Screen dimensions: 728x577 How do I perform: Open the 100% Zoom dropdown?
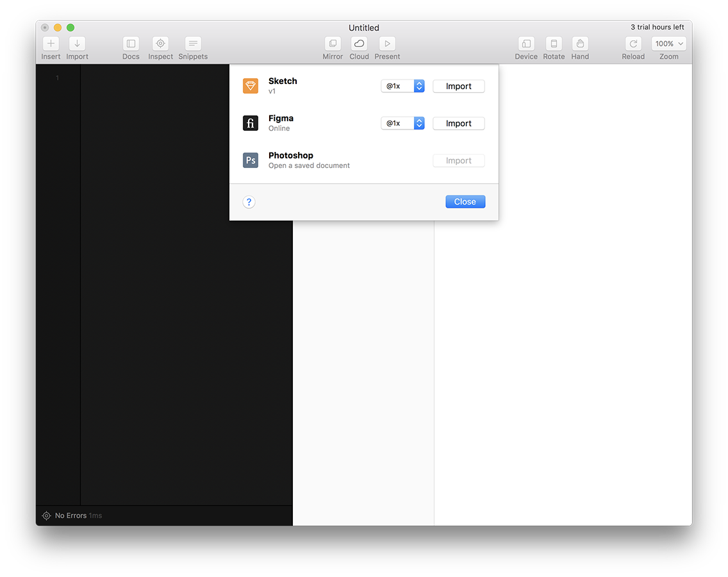coord(668,44)
